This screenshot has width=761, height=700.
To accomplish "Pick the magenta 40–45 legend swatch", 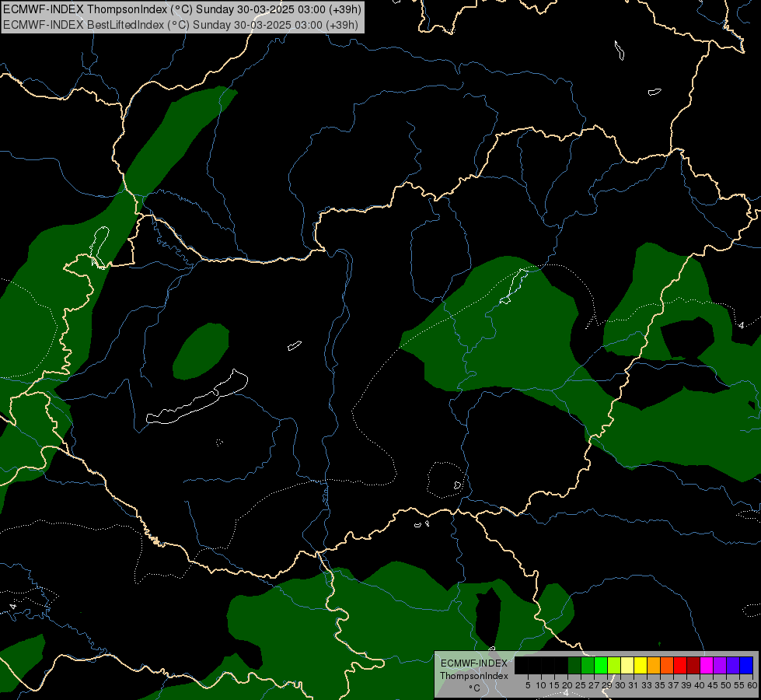I will point(706,665).
